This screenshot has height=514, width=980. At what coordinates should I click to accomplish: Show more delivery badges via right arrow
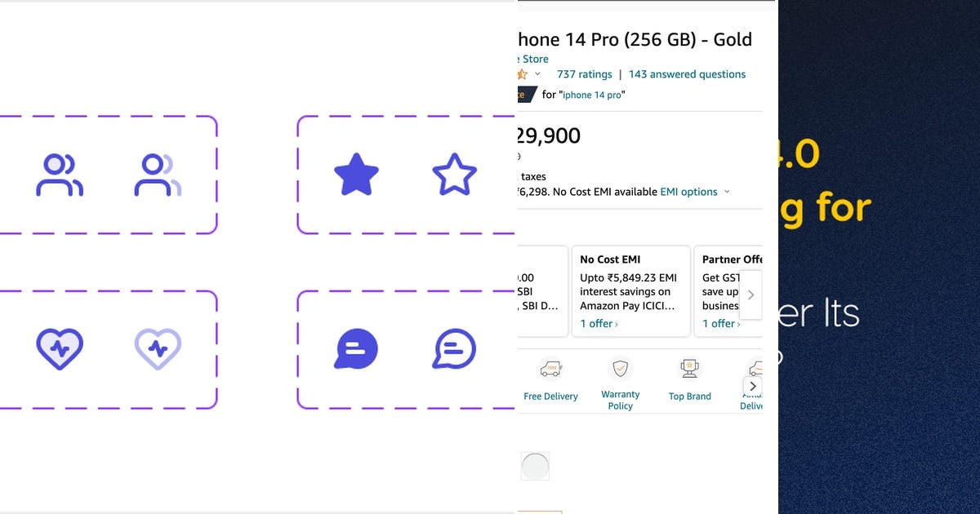pyautogui.click(x=752, y=386)
